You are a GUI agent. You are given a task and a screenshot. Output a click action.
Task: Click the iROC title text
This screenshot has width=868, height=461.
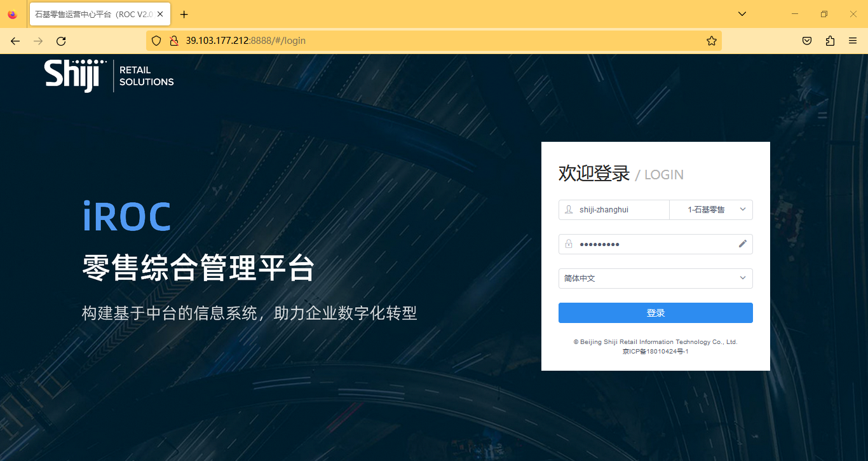(x=127, y=217)
